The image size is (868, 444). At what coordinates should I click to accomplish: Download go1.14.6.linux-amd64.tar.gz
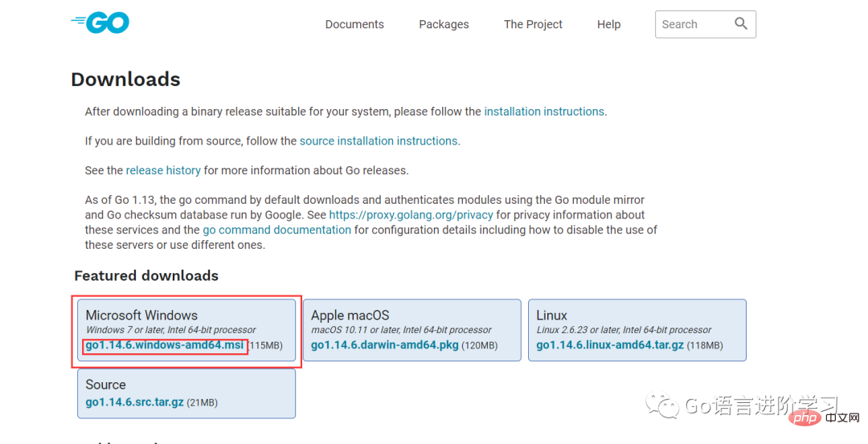click(610, 345)
